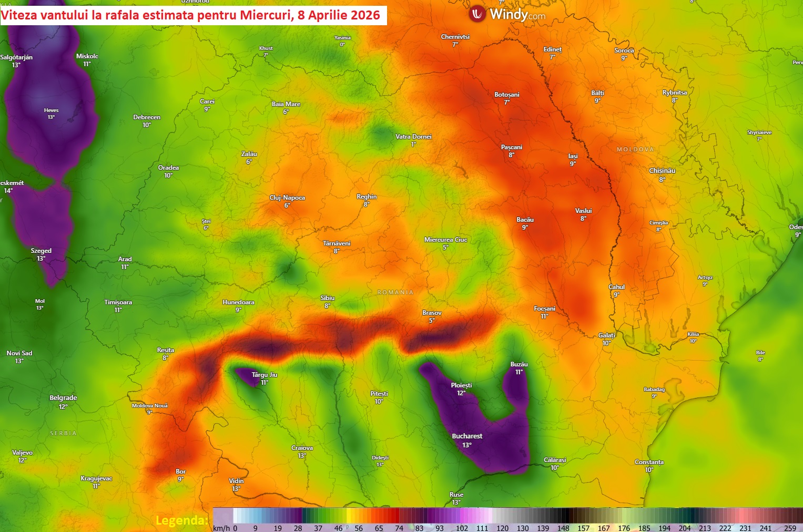
Task: Click the Bucharest city label
Action: (x=467, y=436)
